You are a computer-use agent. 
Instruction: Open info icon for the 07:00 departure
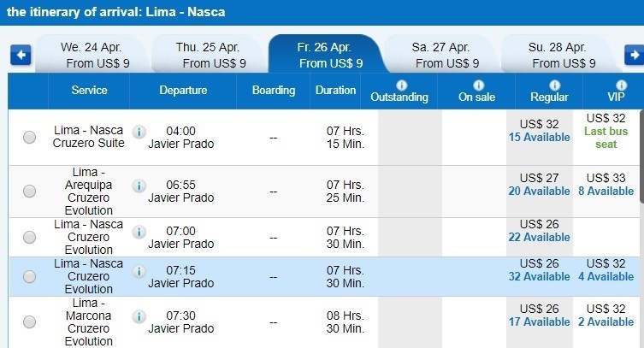click(x=139, y=231)
